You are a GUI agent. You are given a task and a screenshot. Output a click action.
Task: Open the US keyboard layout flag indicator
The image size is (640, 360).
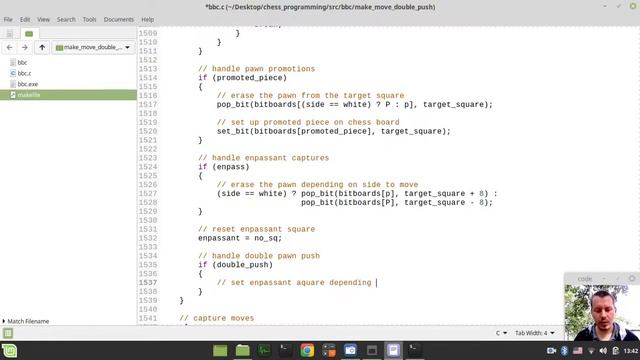tap(578, 351)
